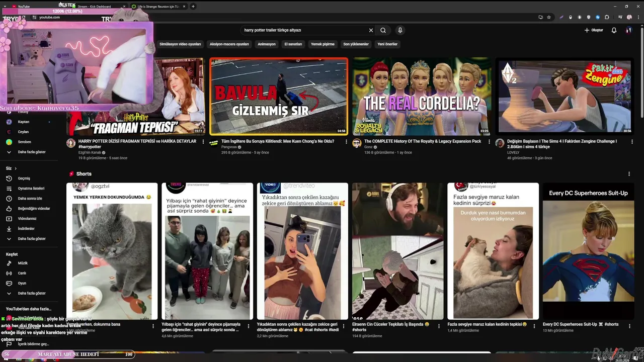Image resolution: width=644 pixels, height=362 pixels.
Task: Click inside the YouTube search field
Action: point(304,30)
